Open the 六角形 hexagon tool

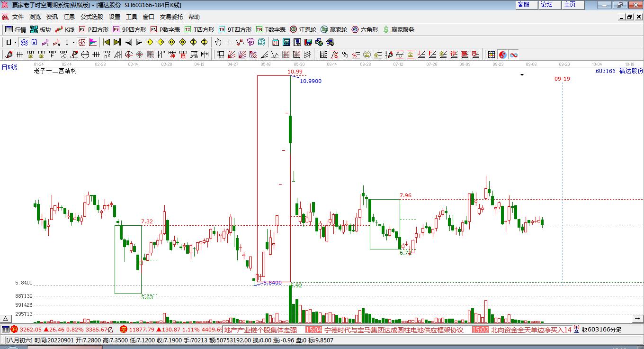coord(365,29)
